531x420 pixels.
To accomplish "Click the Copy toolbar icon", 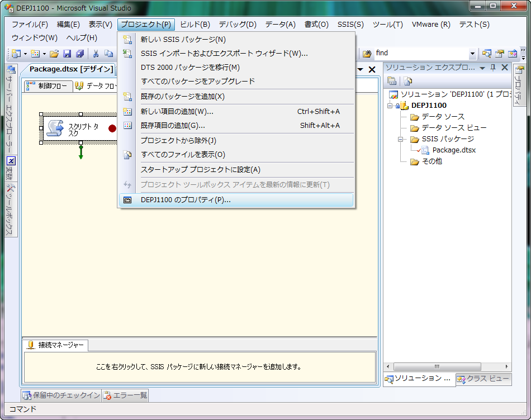I will (108, 54).
